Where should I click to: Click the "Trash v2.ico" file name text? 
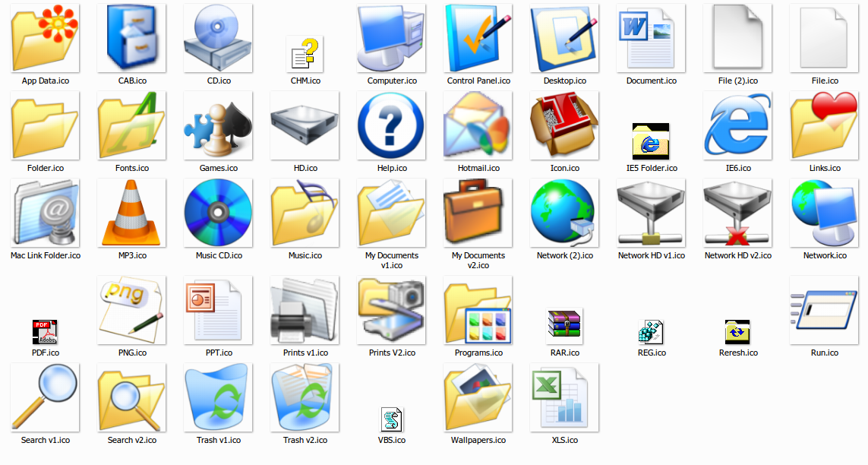click(305, 441)
